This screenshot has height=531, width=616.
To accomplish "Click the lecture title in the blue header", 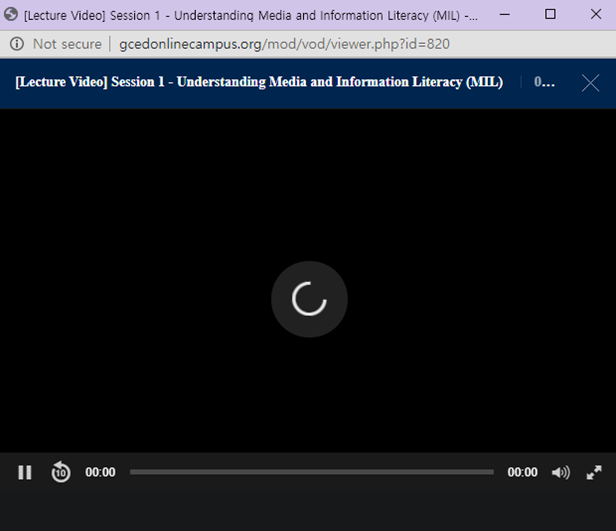I will click(x=259, y=82).
